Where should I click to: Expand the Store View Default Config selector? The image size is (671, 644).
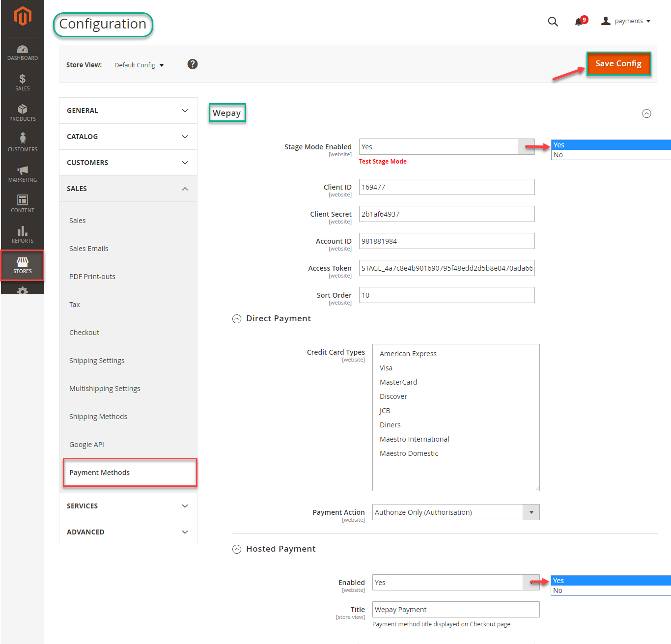139,65
